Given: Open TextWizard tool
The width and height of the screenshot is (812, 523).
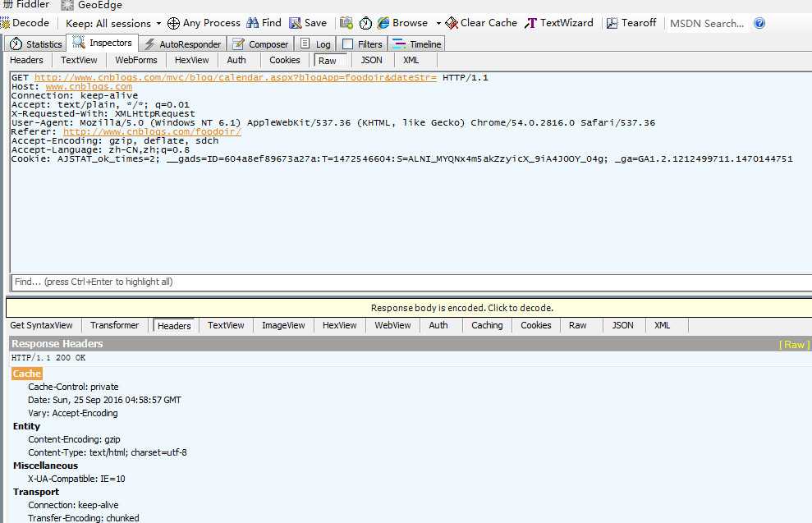Looking at the screenshot, I should [559, 23].
